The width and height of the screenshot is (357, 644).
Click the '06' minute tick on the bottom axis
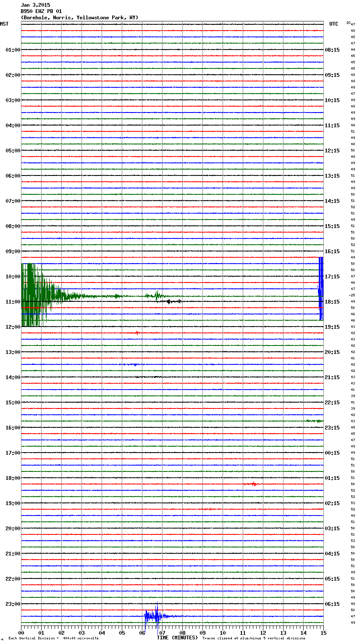[142, 633]
